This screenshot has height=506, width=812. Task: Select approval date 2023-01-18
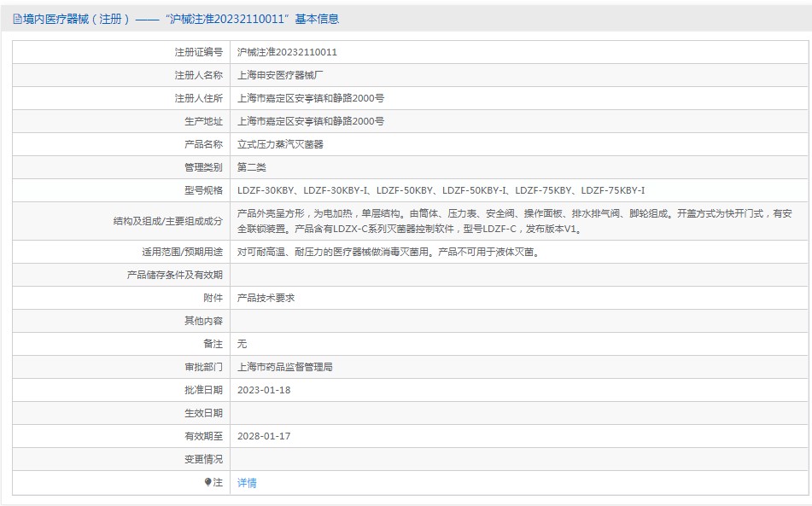[264, 390]
